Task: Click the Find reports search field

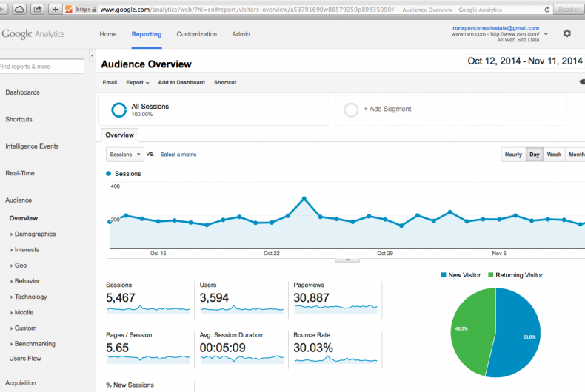Action: click(41, 67)
